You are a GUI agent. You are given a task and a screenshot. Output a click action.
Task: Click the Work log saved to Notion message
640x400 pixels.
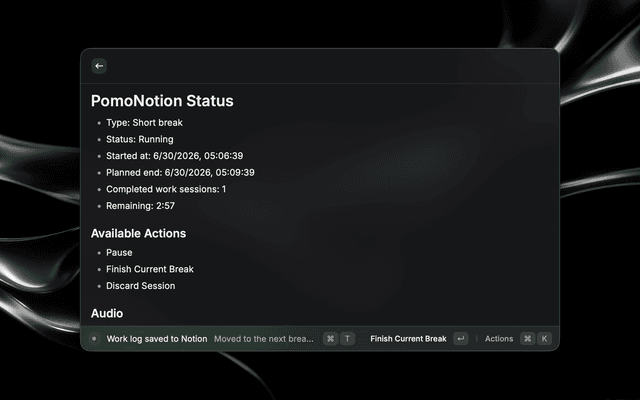coord(157,339)
